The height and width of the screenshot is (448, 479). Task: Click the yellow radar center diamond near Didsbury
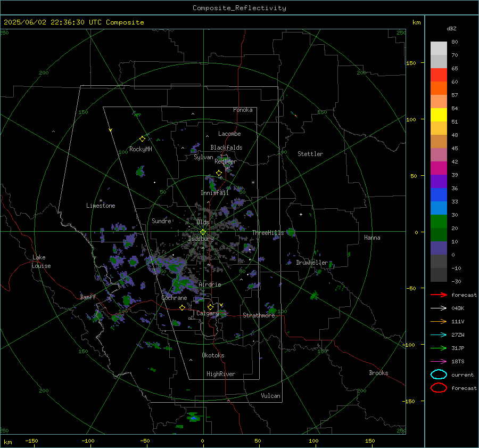click(203, 232)
